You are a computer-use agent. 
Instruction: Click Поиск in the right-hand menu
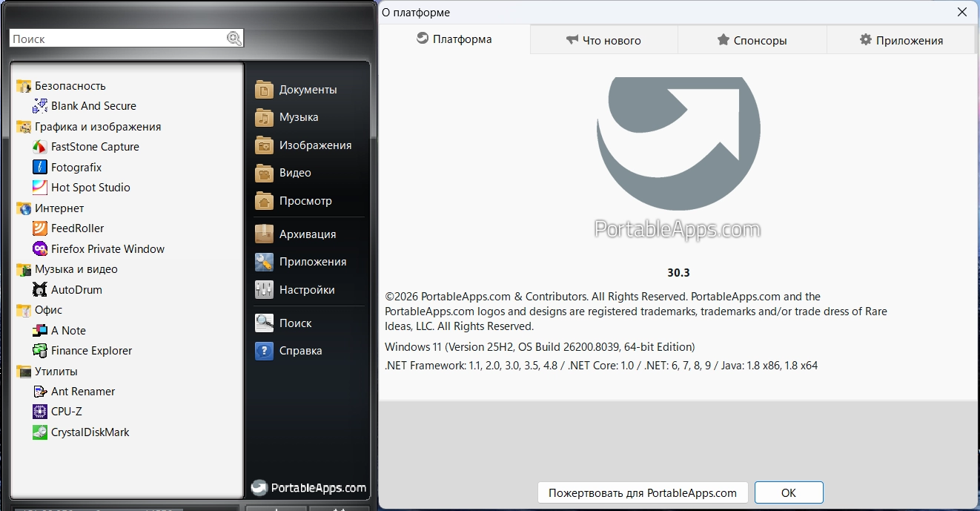point(283,323)
